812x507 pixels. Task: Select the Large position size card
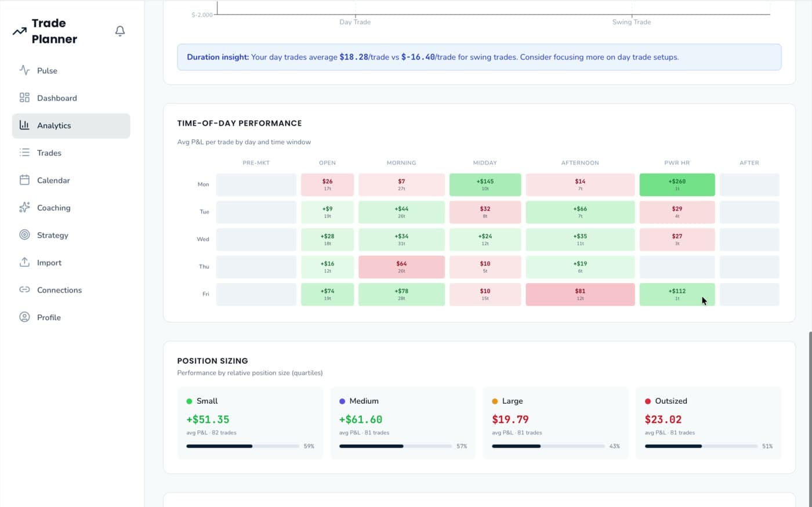(x=556, y=423)
